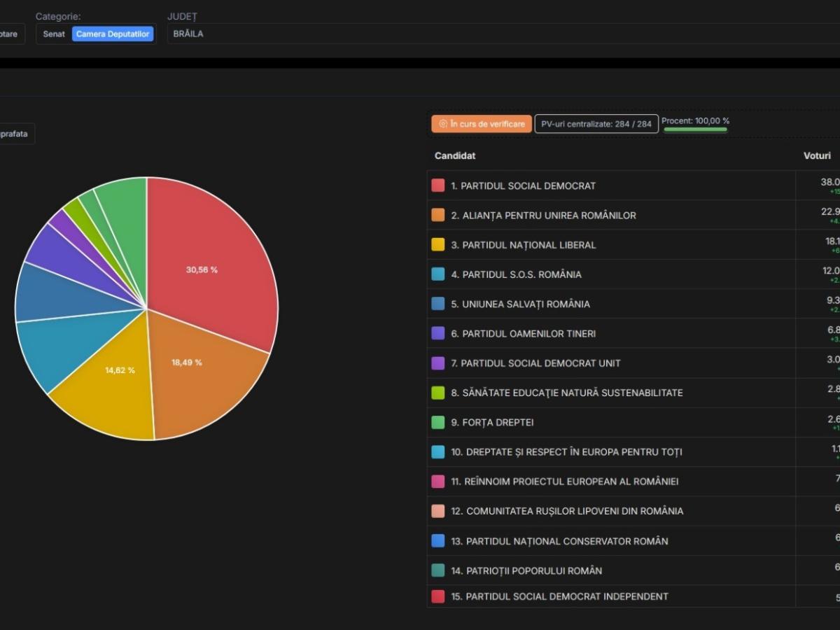Click the Voturi column header
Image resolution: width=840 pixels, height=630 pixels.
tap(817, 155)
